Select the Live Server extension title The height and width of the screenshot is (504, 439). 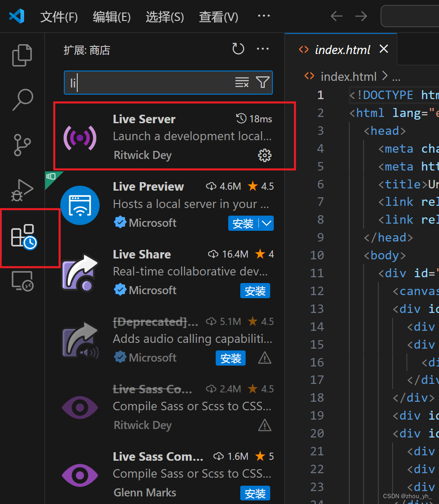point(144,119)
